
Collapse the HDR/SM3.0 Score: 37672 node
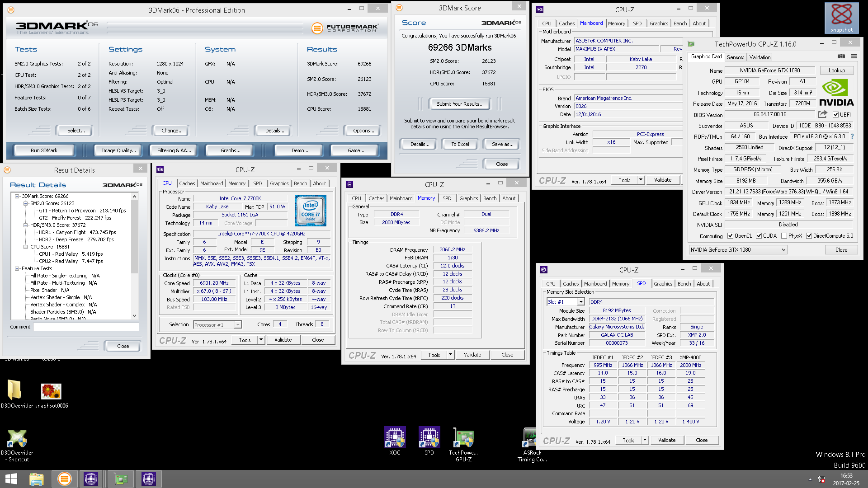tap(26, 225)
